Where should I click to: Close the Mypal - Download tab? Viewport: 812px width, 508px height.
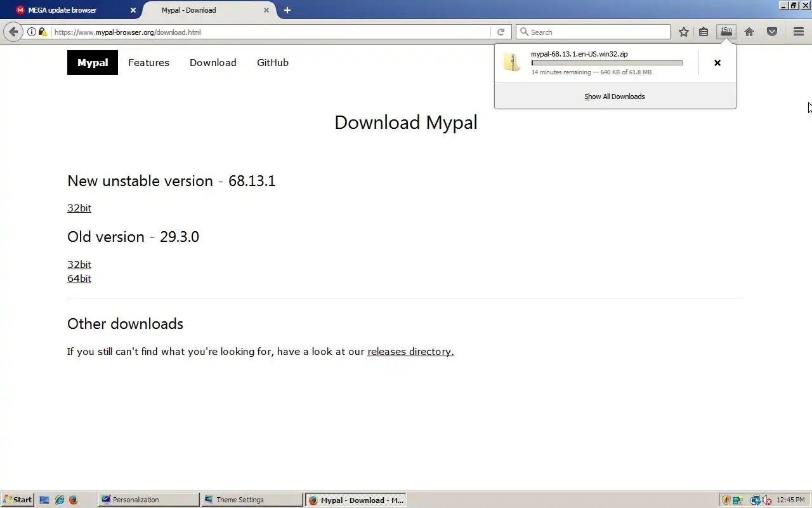tap(266, 10)
